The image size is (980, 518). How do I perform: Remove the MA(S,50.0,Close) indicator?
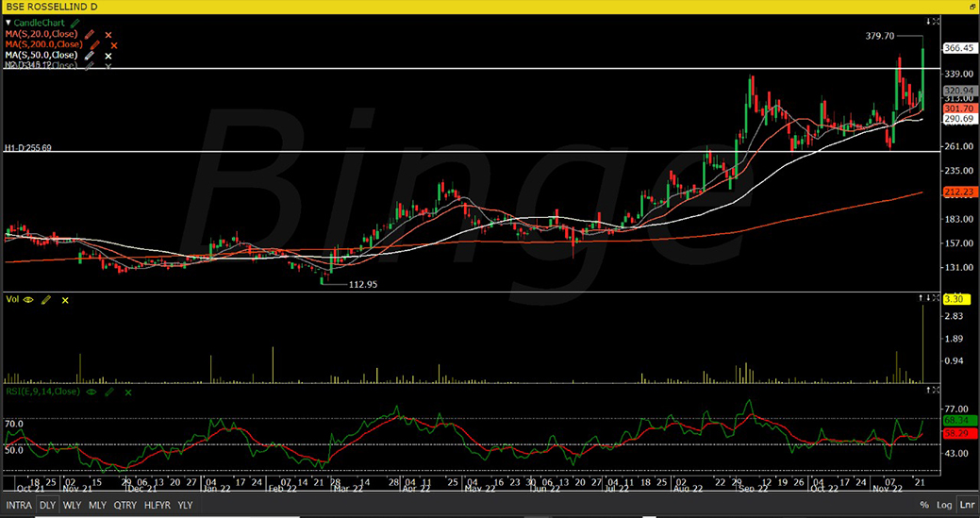[108, 56]
